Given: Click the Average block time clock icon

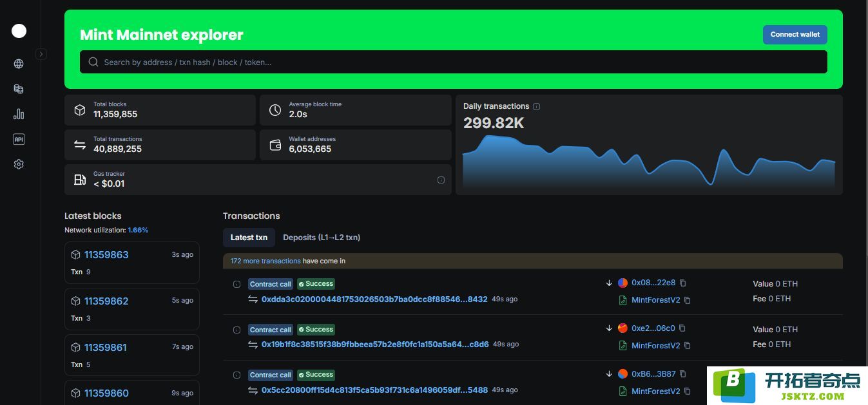Looking at the screenshot, I should coord(275,110).
